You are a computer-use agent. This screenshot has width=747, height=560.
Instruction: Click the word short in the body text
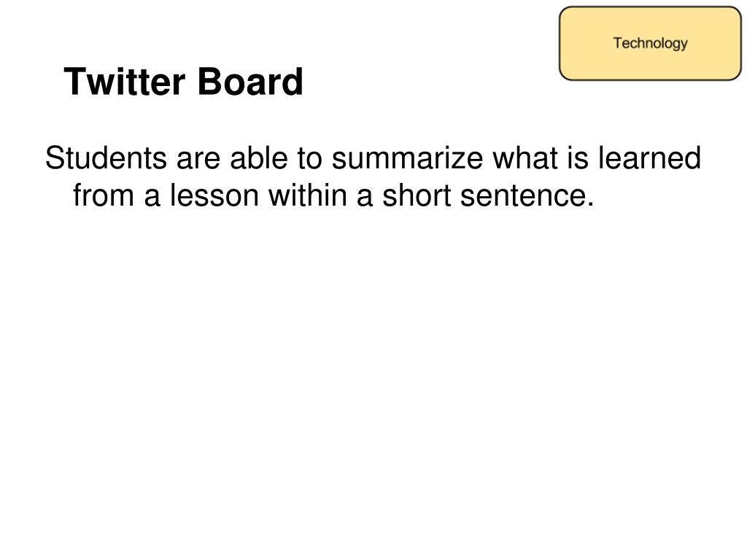click(x=417, y=195)
